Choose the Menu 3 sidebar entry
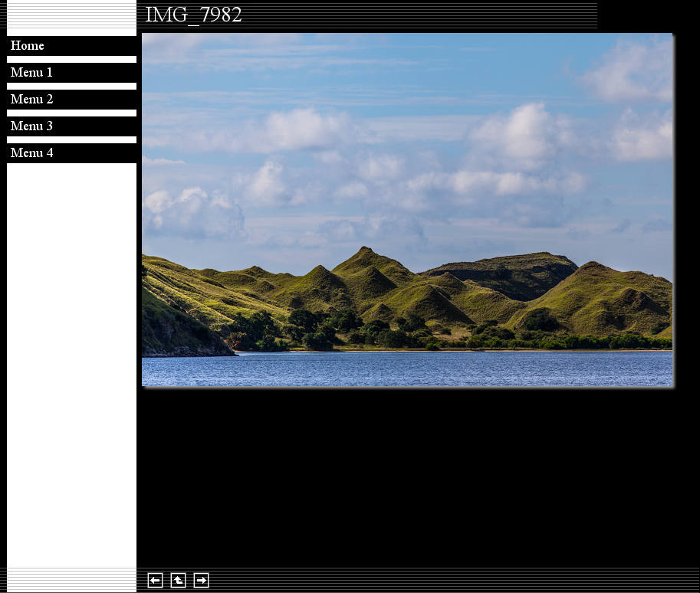700x593 pixels. pyautogui.click(x=31, y=126)
